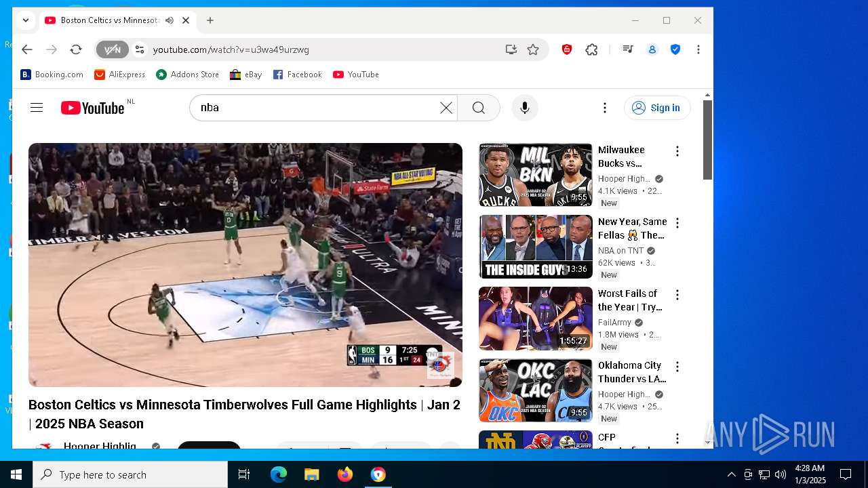The height and width of the screenshot is (488, 868).
Task: Open Milwaukee Bucks video thumbnail
Action: tap(536, 175)
